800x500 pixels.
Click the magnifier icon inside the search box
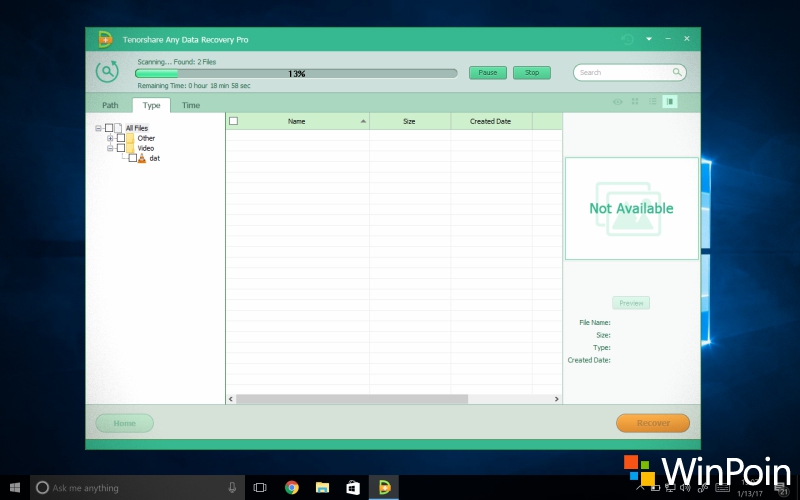click(677, 72)
